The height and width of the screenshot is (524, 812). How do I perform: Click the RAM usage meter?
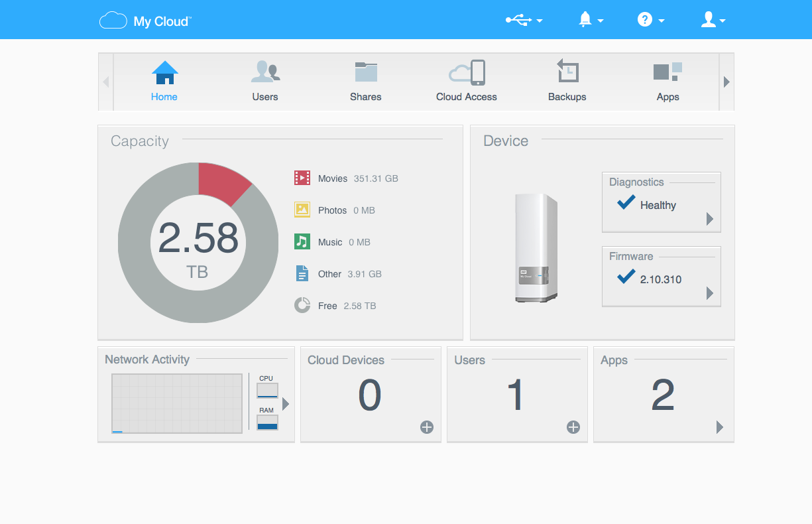[x=267, y=423]
